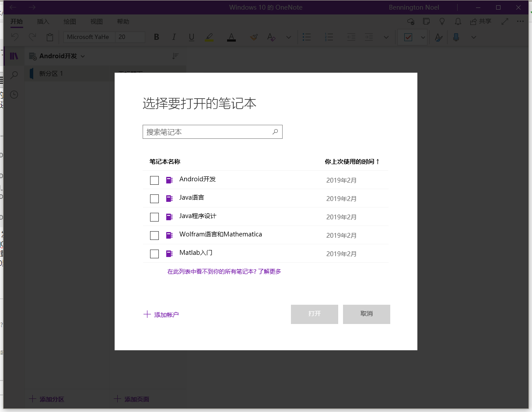Image resolution: width=532 pixels, height=412 pixels.
Task: Click the microphone dictate icon
Action: tap(456, 37)
